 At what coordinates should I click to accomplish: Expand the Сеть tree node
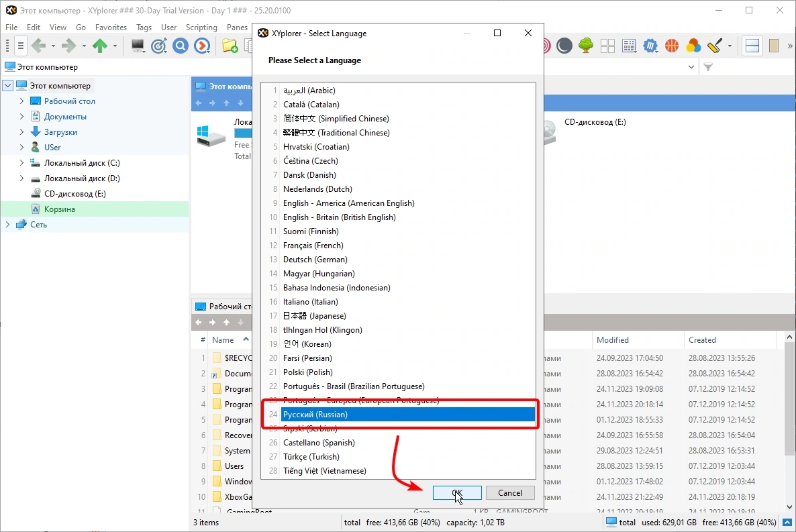7,224
